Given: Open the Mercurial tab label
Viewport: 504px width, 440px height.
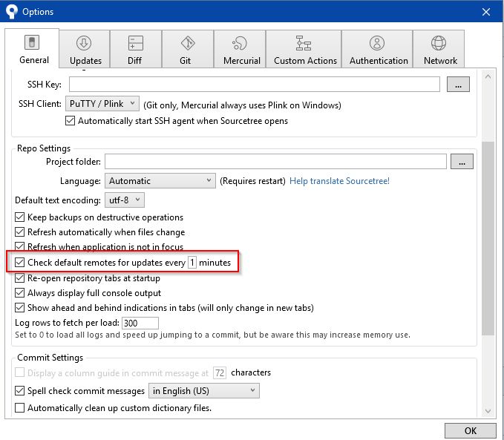Looking at the screenshot, I should tap(242, 60).
